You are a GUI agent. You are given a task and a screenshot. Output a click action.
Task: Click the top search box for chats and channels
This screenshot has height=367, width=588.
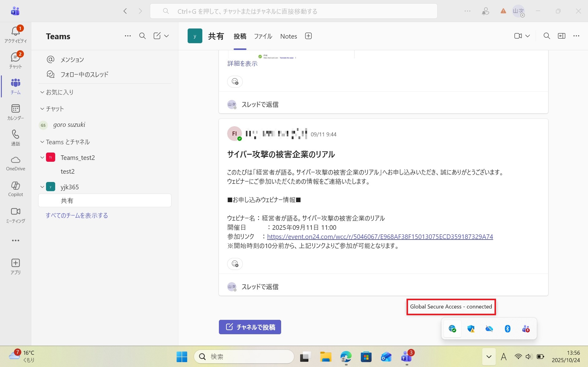coord(293,11)
